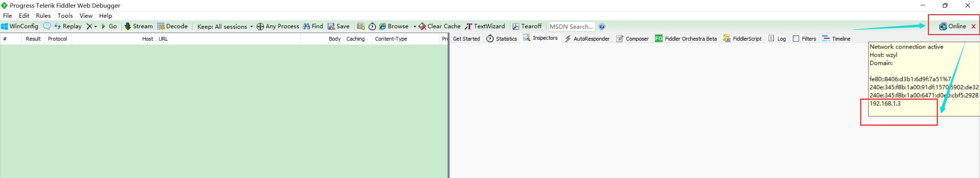
Task: Clear Cache toolbar button
Action: (440, 26)
